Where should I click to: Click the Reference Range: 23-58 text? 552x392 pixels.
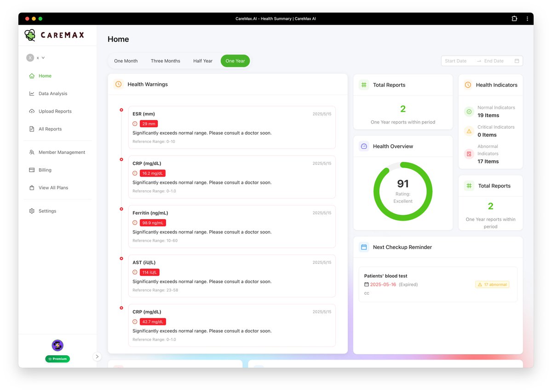155,290
